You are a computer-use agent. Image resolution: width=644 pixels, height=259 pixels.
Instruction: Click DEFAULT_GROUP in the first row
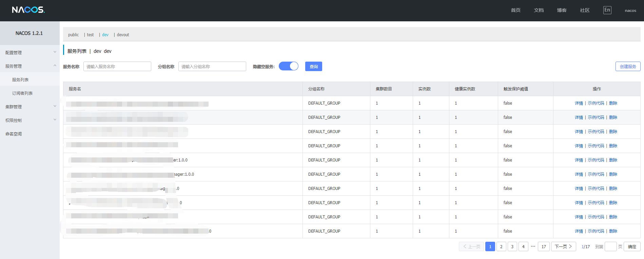tap(324, 103)
